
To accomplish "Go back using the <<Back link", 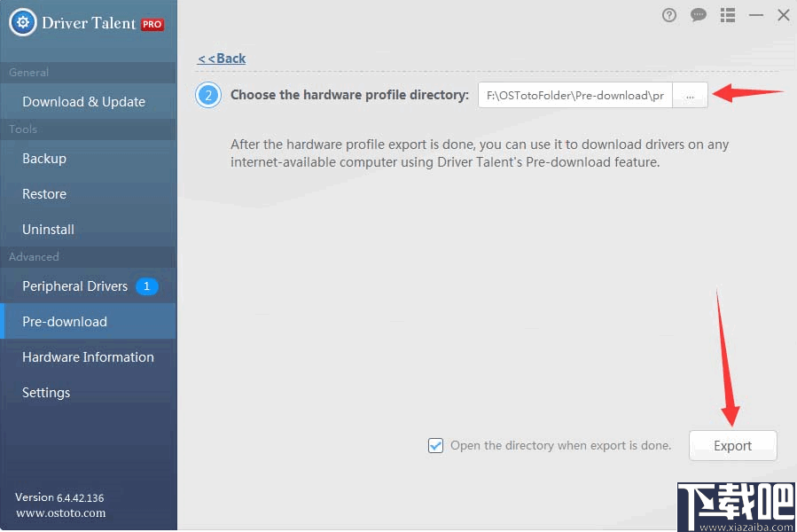I will pyautogui.click(x=222, y=59).
